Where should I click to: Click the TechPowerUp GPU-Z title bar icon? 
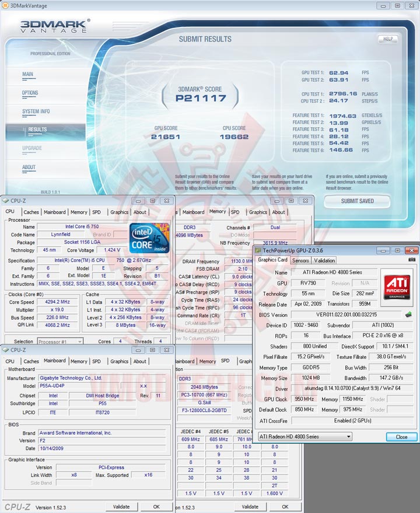(x=258, y=250)
